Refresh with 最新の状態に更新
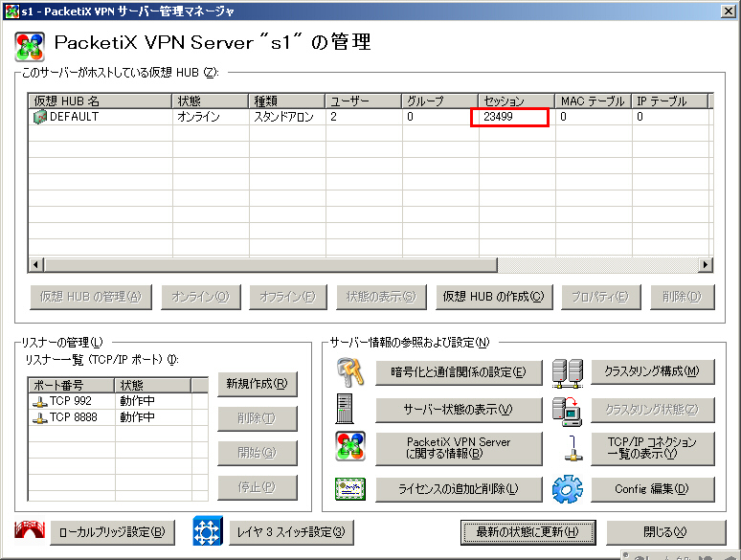Viewport: 741px width, 560px height. pos(528,532)
